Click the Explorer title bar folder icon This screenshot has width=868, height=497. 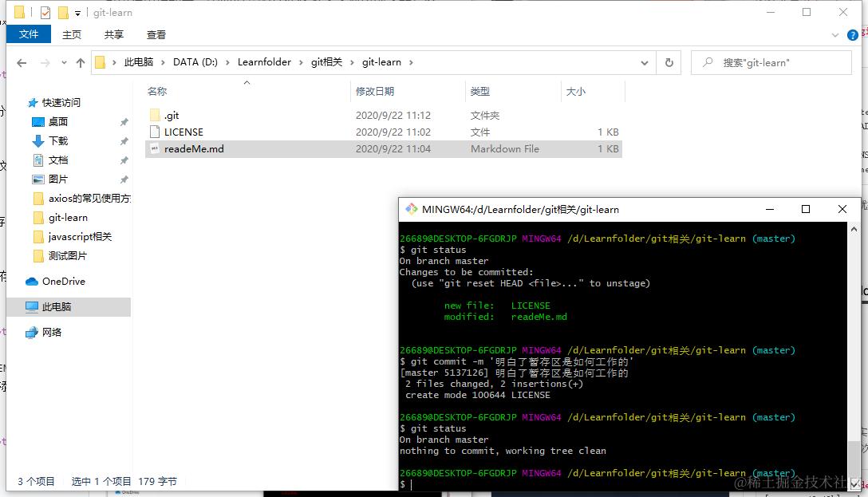click(x=19, y=12)
